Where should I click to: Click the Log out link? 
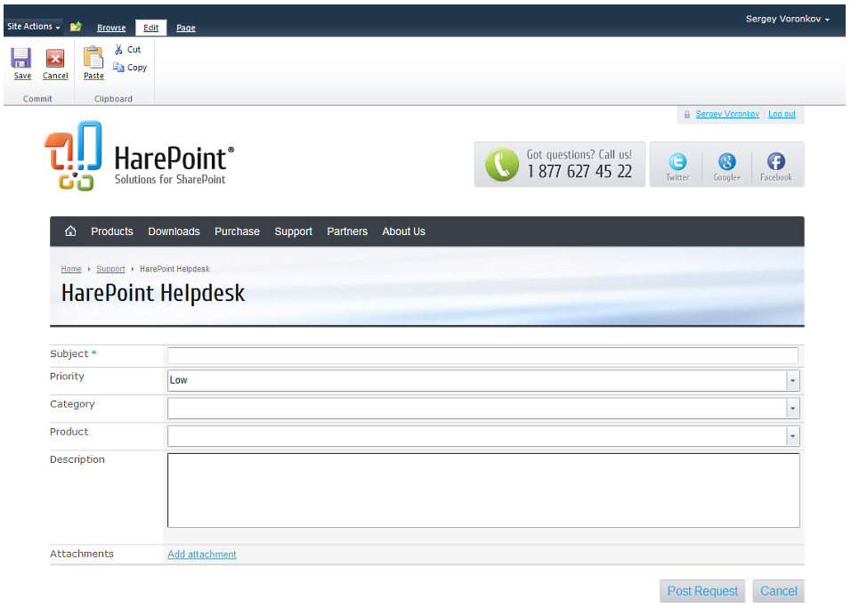click(x=782, y=114)
